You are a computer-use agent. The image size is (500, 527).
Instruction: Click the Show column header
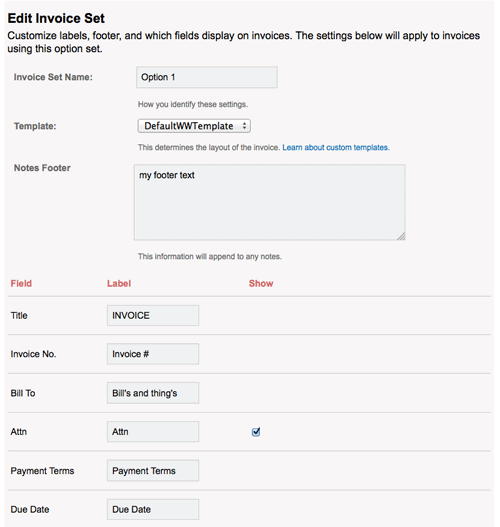[261, 284]
